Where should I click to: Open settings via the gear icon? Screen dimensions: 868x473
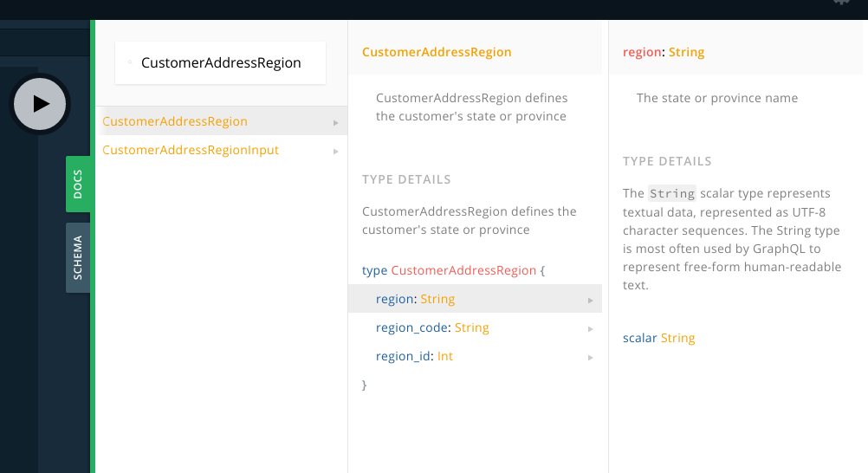840,3
